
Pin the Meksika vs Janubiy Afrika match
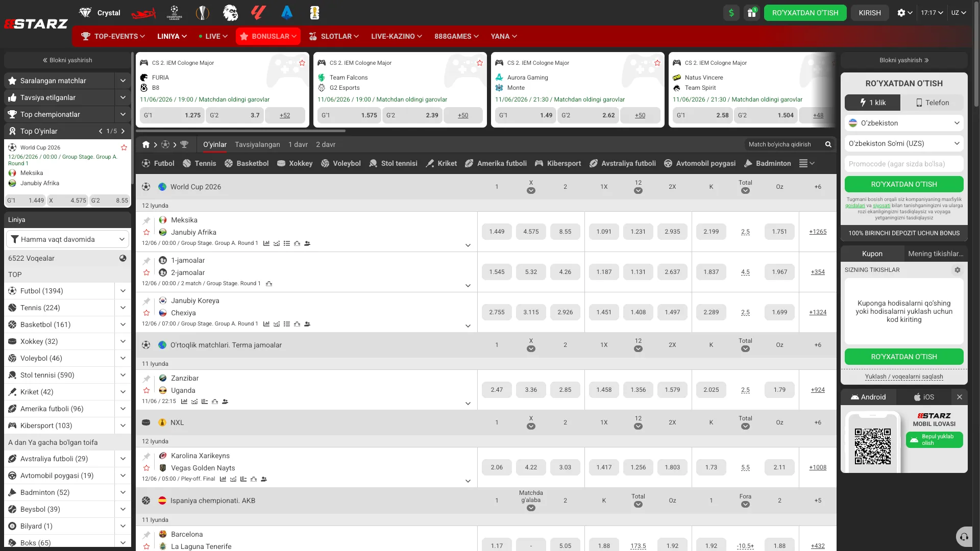coord(146,220)
